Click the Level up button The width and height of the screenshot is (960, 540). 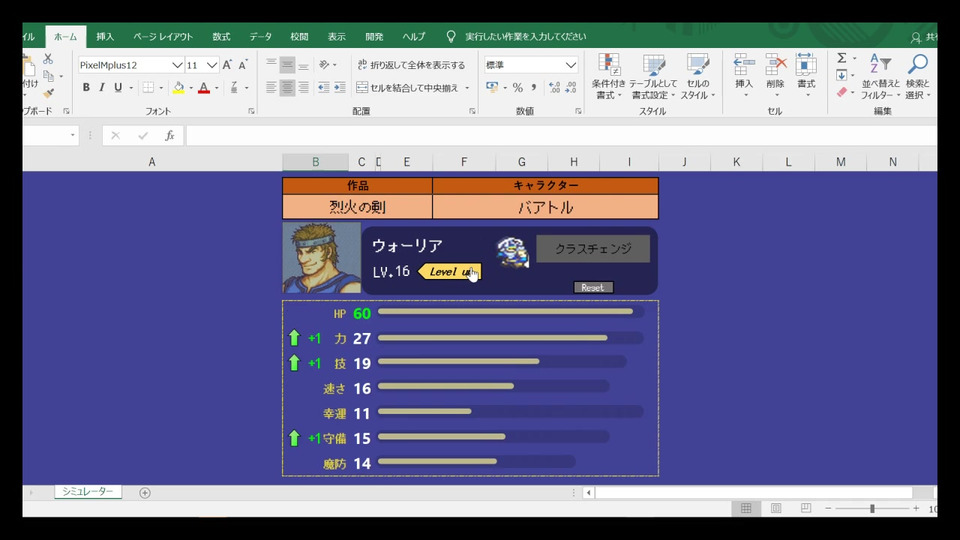450,271
